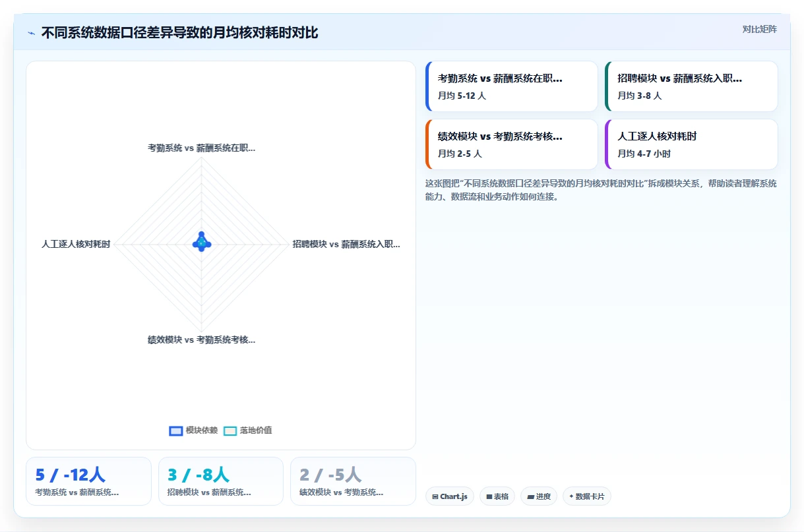Image resolution: width=804 pixels, height=532 pixels.
Task: Click the 模块依赖 legend label
Action: 202,430
